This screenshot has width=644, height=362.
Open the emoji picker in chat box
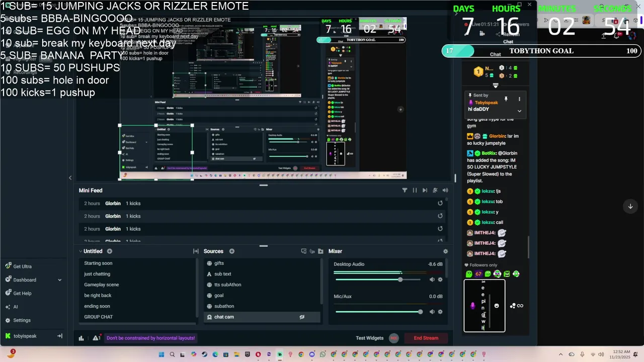(497, 306)
